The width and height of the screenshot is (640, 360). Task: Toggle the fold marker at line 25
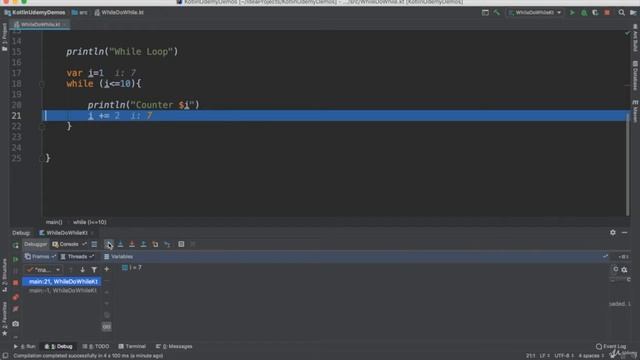click(x=42, y=158)
